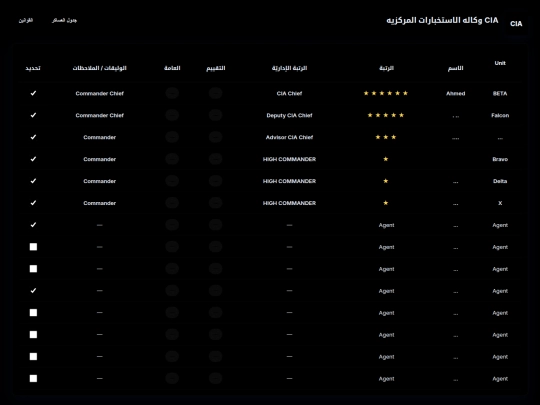Click the الاسم column header
Screen dimensions: 540x405
coord(455,68)
